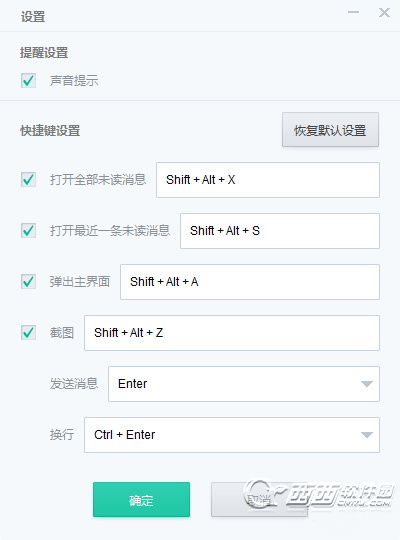Confirm settings with the green 确定 button
400x540 pixels.
141,499
